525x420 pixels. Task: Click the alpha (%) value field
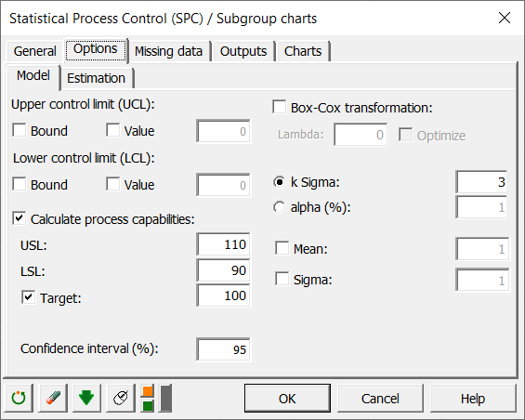tap(481, 207)
